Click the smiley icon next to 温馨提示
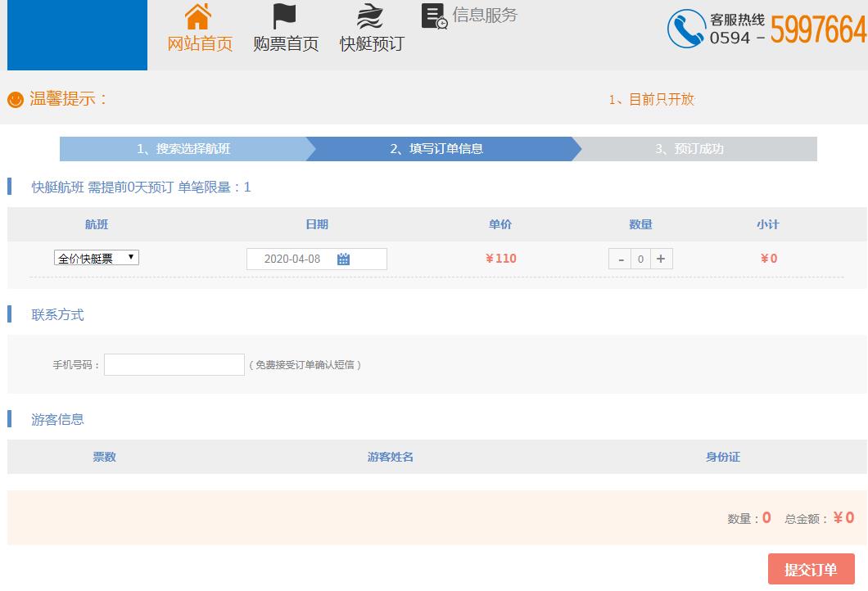This screenshot has height=591, width=868. (15, 100)
